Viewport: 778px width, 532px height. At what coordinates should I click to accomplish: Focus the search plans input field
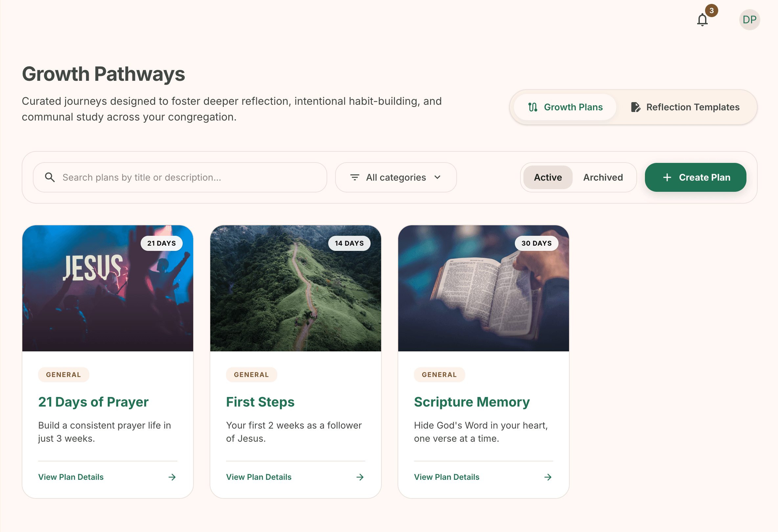click(180, 177)
